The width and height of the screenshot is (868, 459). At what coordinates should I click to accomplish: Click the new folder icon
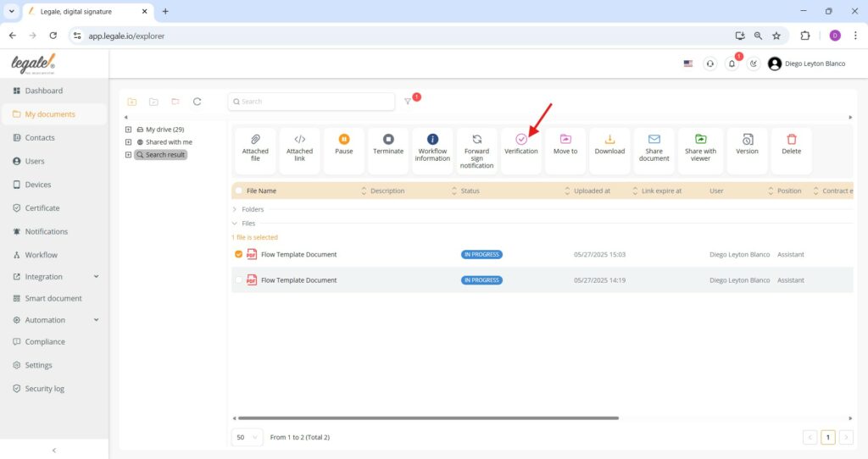[x=131, y=102]
